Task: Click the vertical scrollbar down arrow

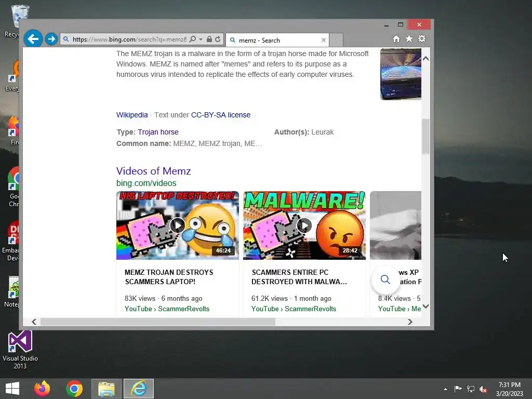Action: (x=426, y=306)
